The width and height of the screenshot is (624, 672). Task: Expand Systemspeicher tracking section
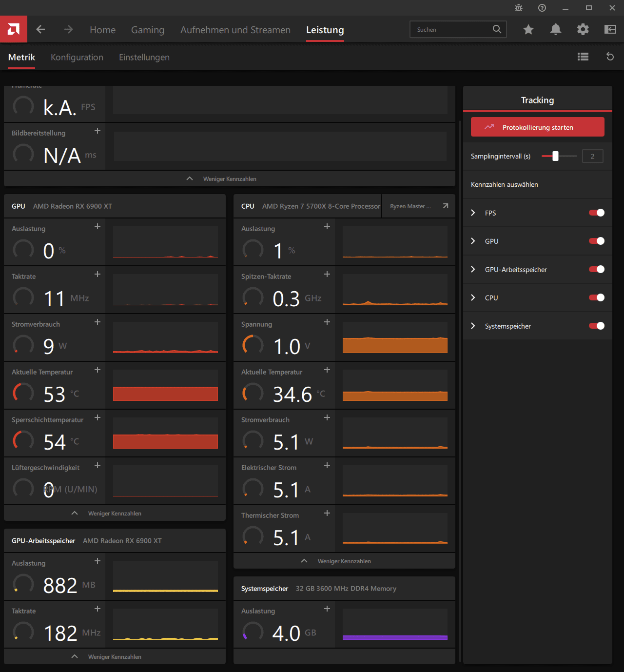click(473, 326)
